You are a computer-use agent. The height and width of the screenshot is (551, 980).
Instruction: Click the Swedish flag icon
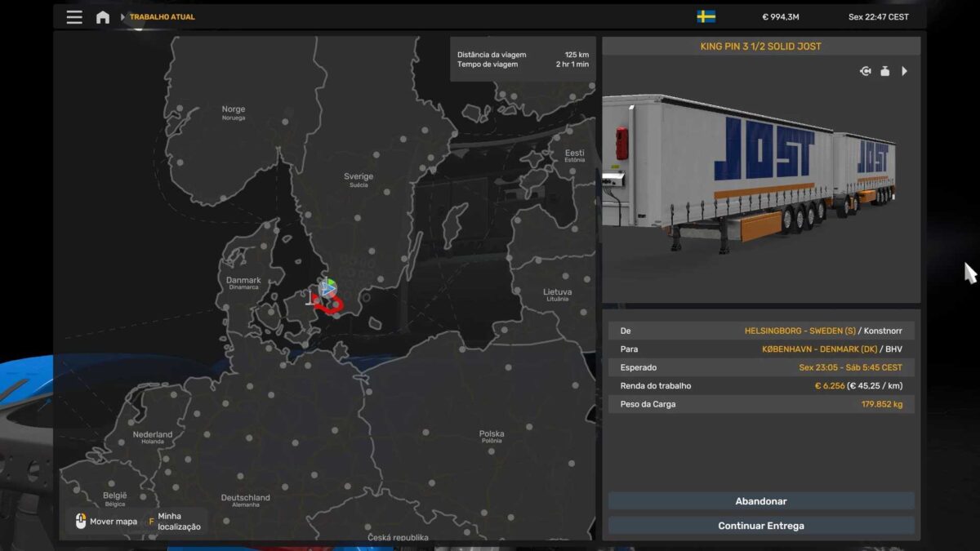[706, 17]
